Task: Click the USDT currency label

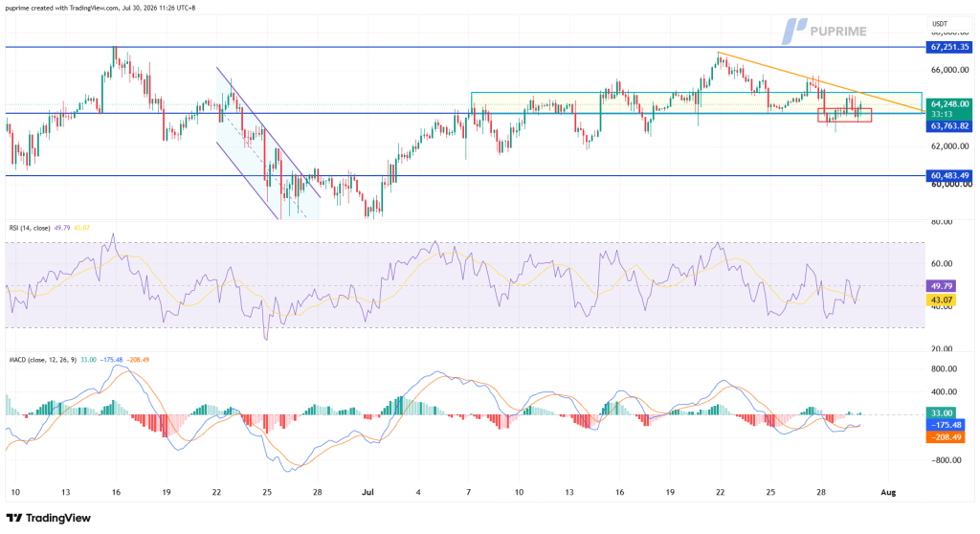Action: click(x=940, y=24)
